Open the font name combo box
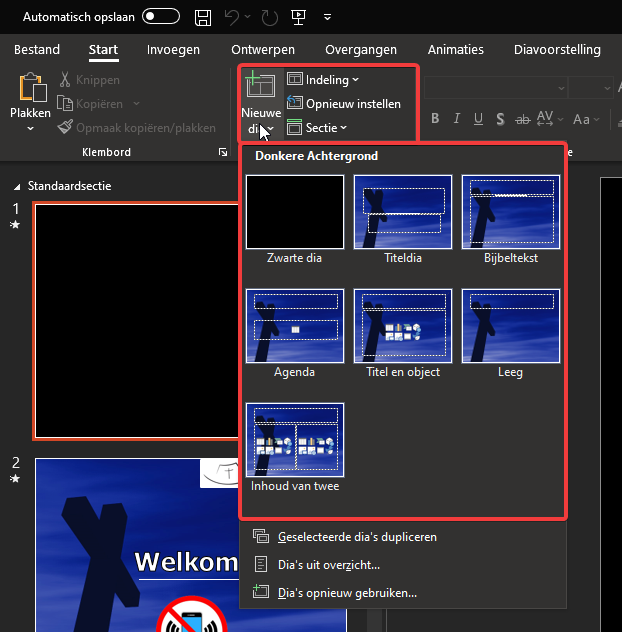622x632 pixels. [496, 87]
